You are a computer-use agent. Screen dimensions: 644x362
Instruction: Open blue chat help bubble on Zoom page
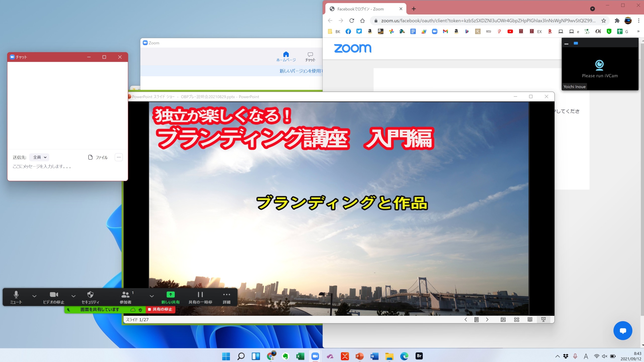click(x=623, y=331)
